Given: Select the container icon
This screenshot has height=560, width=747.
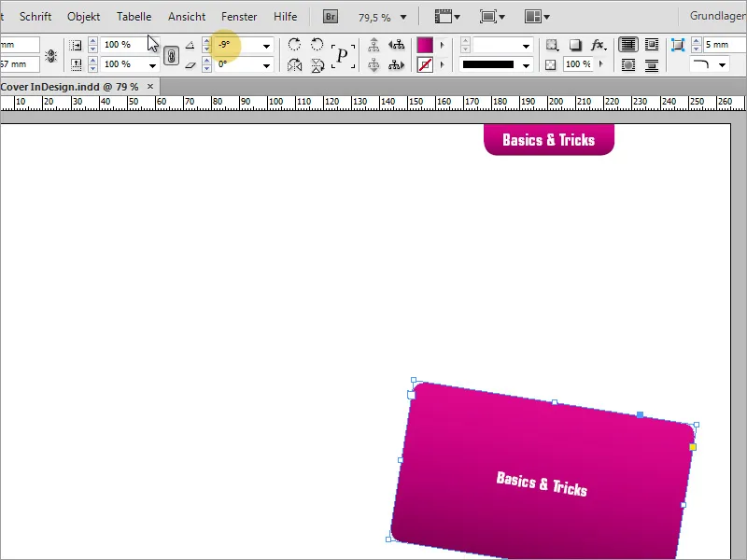Looking at the screenshot, I should pos(373,45).
